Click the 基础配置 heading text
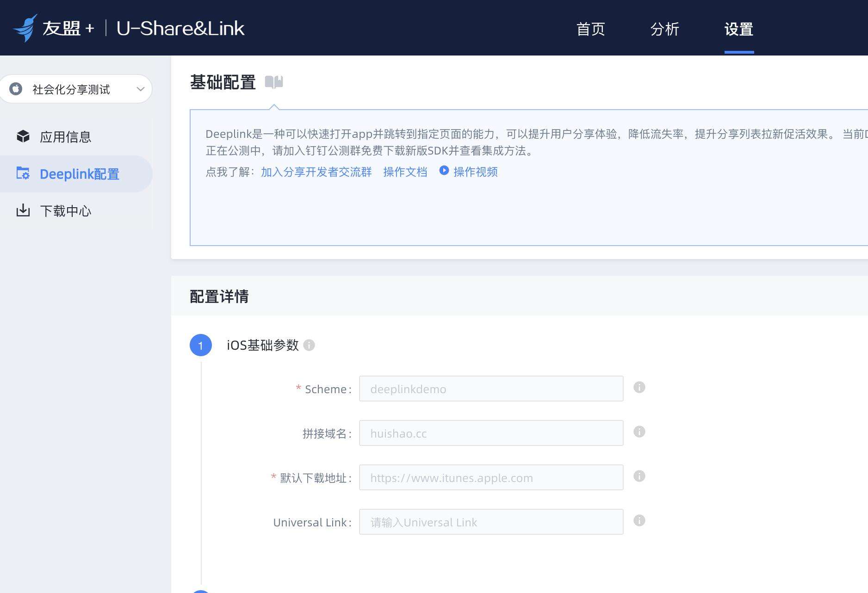 223,82
